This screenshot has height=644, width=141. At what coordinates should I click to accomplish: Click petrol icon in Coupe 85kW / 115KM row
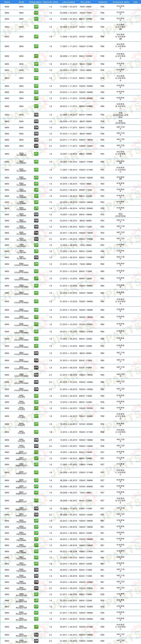click(x=36, y=396)
